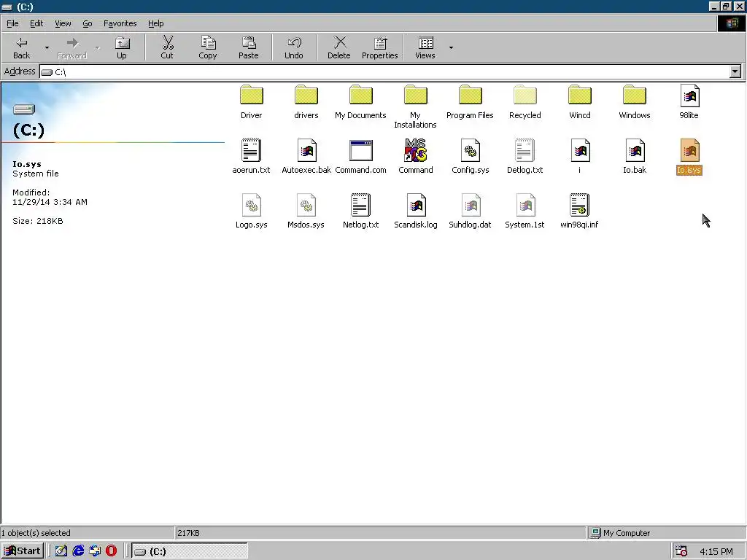747x560 pixels.
Task: Click into the Address field showing C:\
Action: click(384, 72)
